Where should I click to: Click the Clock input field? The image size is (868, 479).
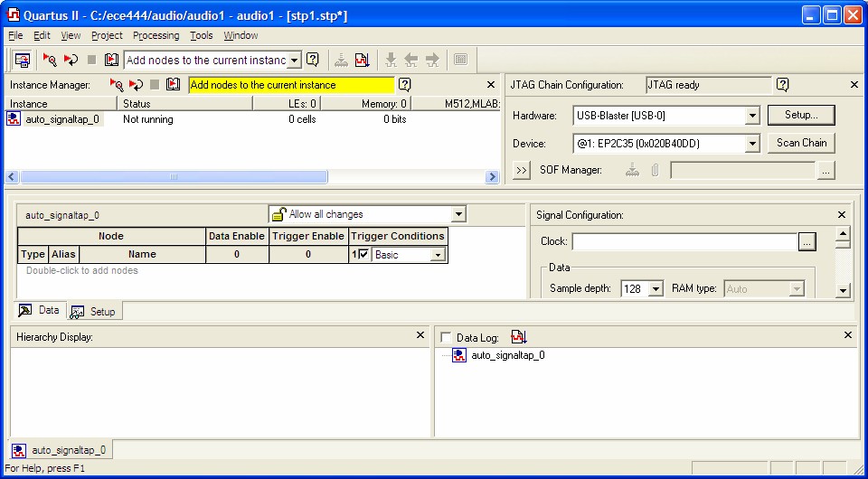[x=684, y=241]
